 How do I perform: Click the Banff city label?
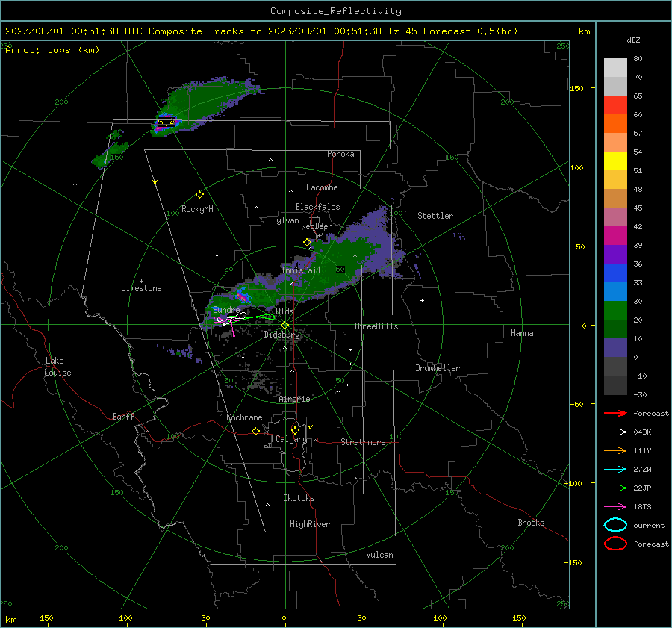(x=123, y=416)
